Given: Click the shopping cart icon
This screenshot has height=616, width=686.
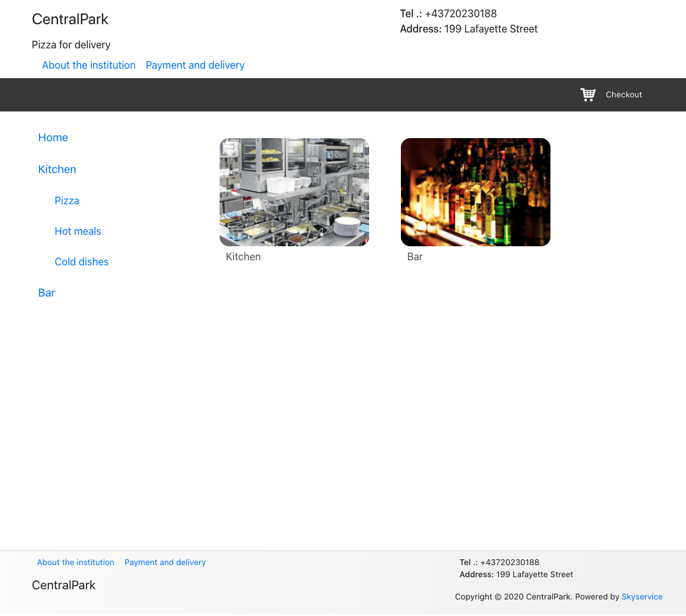Looking at the screenshot, I should [x=587, y=95].
